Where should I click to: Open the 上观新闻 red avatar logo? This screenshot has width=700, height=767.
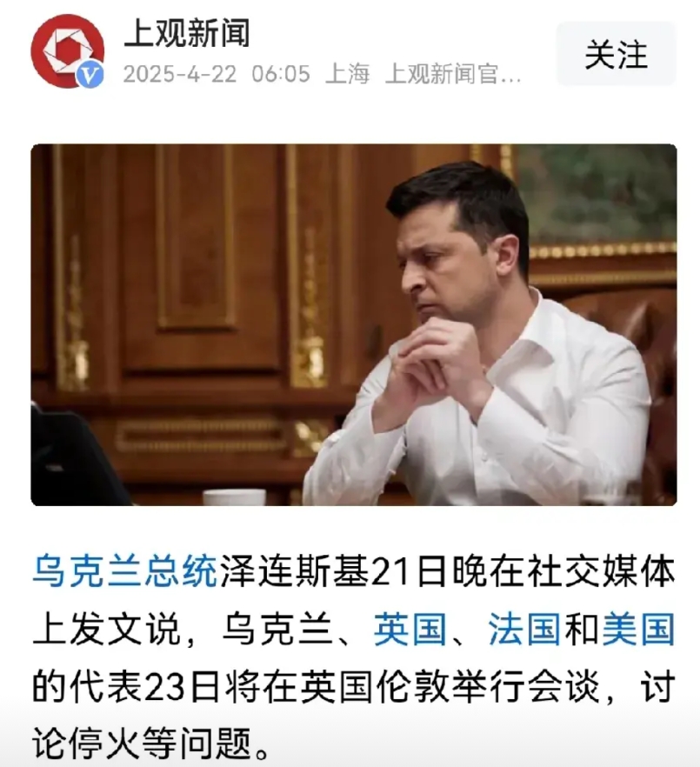[x=68, y=50]
